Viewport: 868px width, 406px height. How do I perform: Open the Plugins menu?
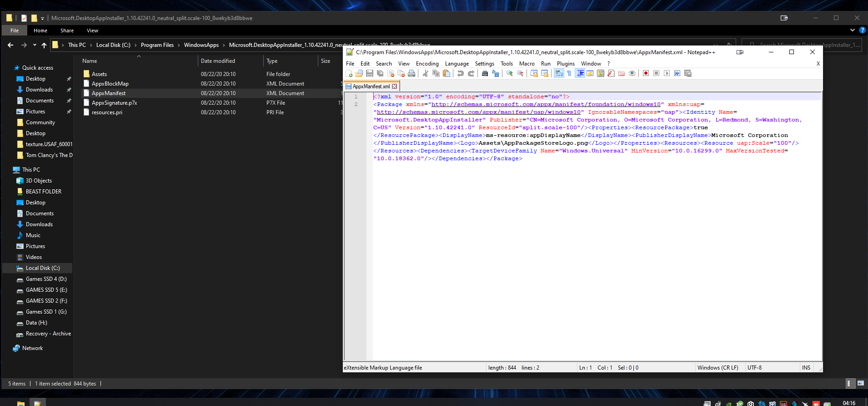coord(566,64)
